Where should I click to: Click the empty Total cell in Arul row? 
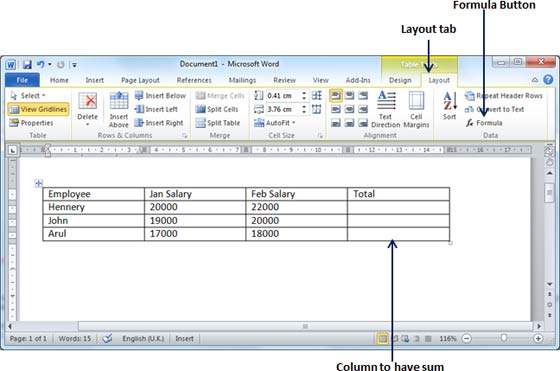pyautogui.click(x=398, y=234)
